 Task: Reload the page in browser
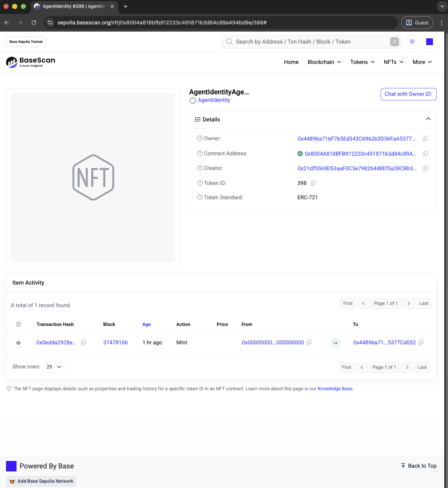click(x=34, y=23)
